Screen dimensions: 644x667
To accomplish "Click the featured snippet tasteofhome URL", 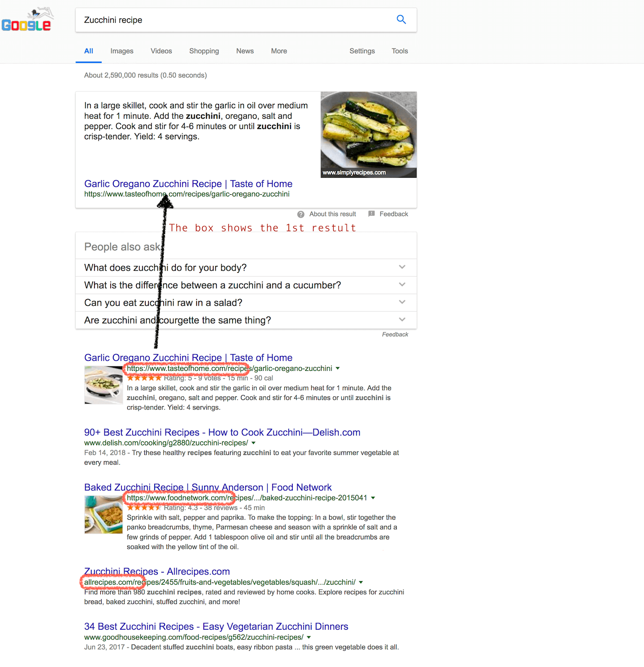I will click(x=187, y=194).
